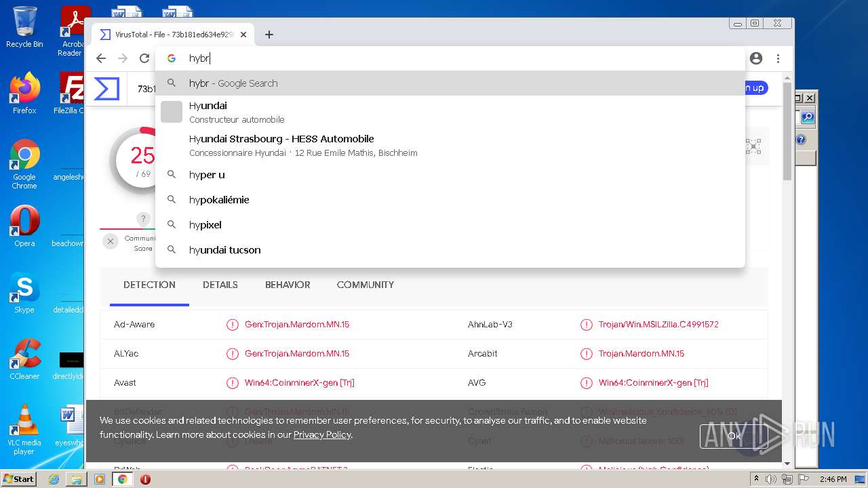The height and width of the screenshot is (488, 868).
Task: Open the Chrome profile avatar menu
Action: [x=756, y=58]
